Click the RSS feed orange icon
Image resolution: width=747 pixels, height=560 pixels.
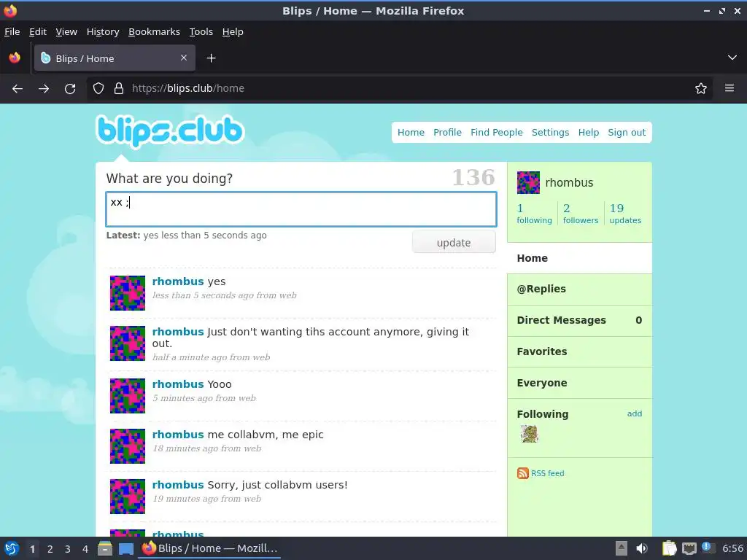(x=522, y=472)
